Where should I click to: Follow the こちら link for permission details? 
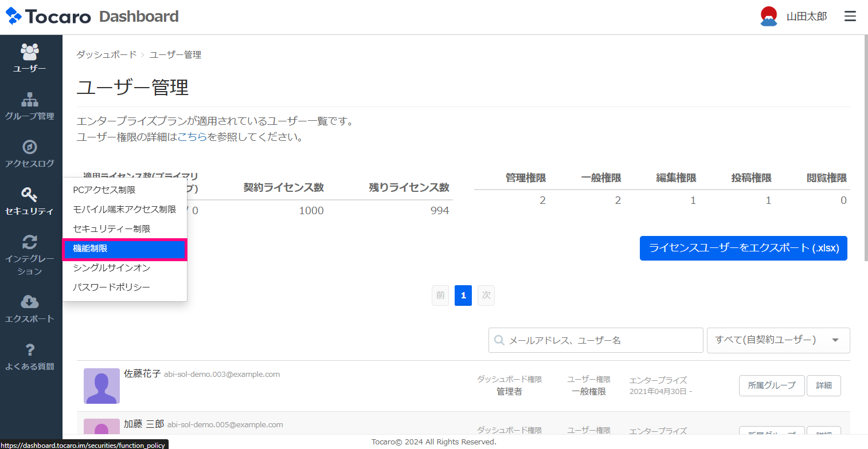click(192, 137)
